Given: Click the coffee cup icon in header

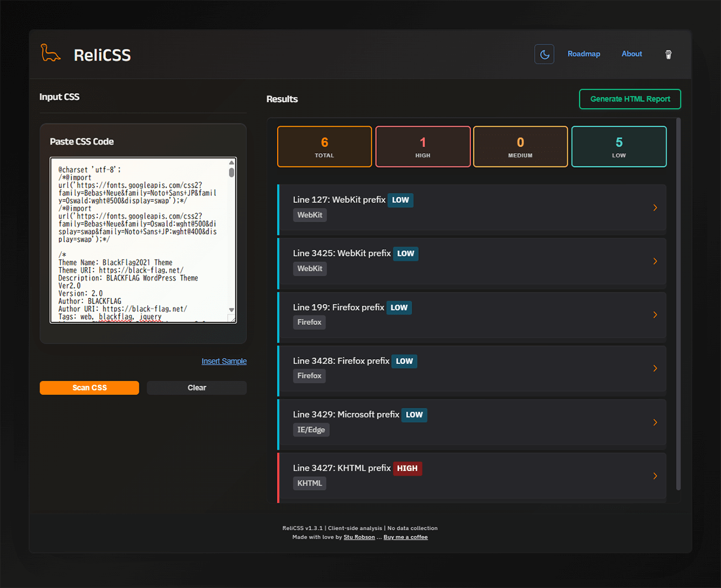Looking at the screenshot, I should click(x=668, y=55).
